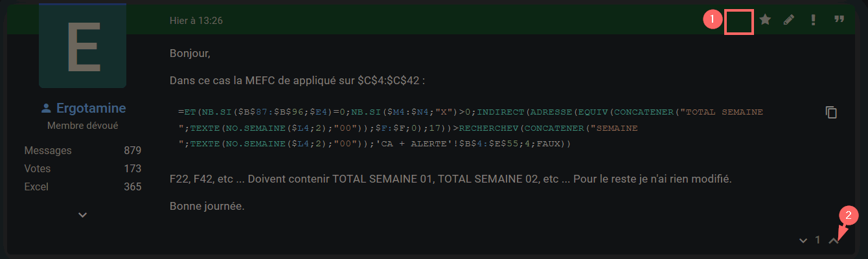Click the "Hier à 13:26" timestamp
This screenshot has height=259, width=868.
[x=196, y=21]
